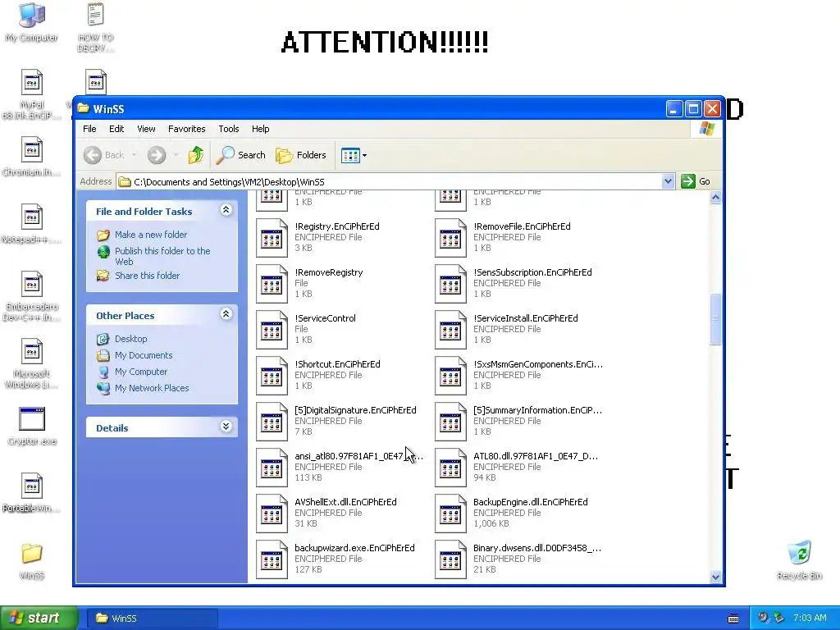
Task: Click Share this folder link
Action: coord(147,276)
